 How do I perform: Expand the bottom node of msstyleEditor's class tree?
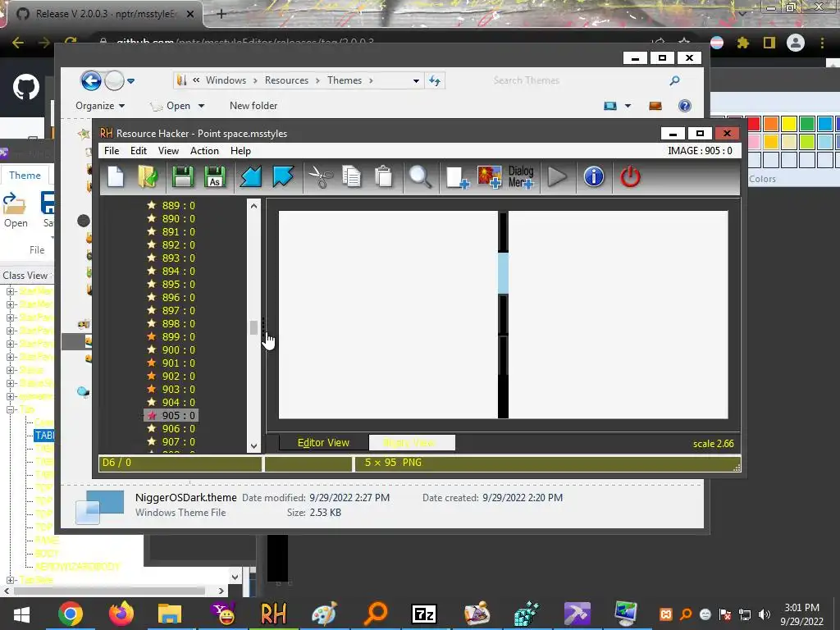[10, 580]
